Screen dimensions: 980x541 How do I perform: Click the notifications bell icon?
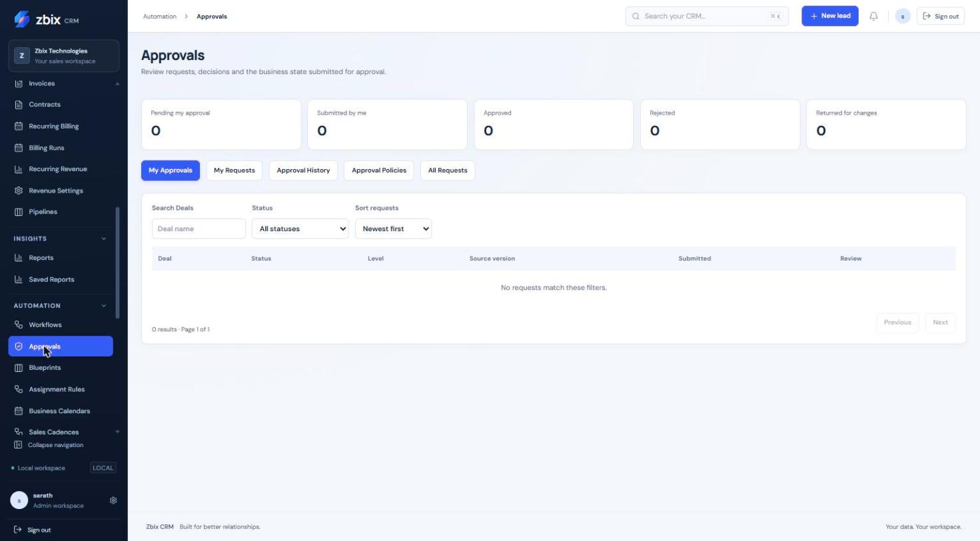tap(873, 16)
